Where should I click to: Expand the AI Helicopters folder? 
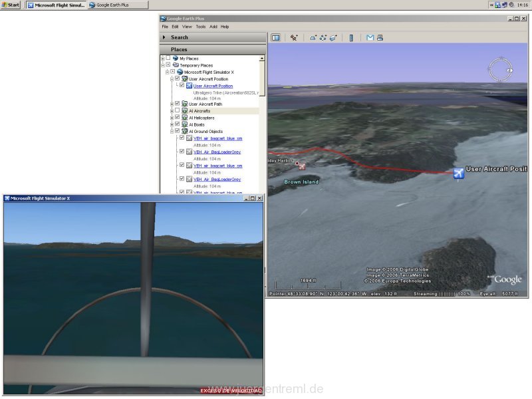pos(172,118)
